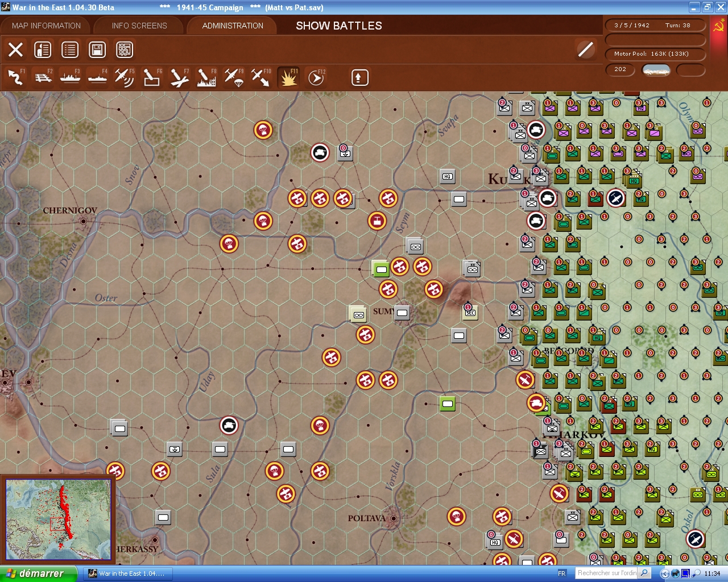Click the Rechercher sur l'ordin search field

pos(607,573)
